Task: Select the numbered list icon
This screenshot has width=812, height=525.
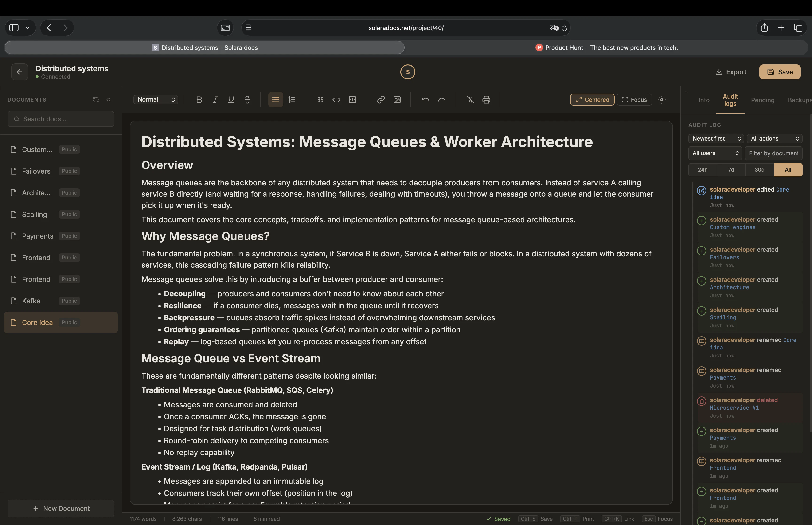Action: [292, 100]
